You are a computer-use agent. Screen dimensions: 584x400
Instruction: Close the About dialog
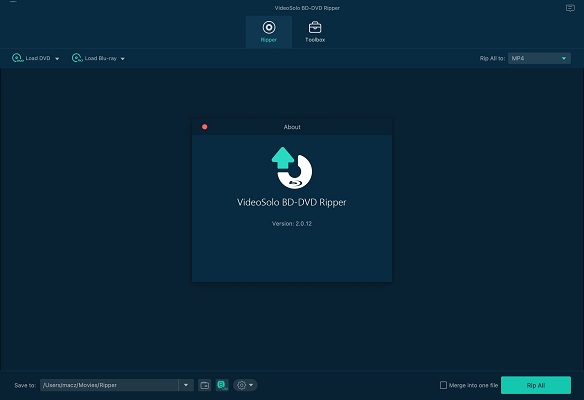point(204,127)
